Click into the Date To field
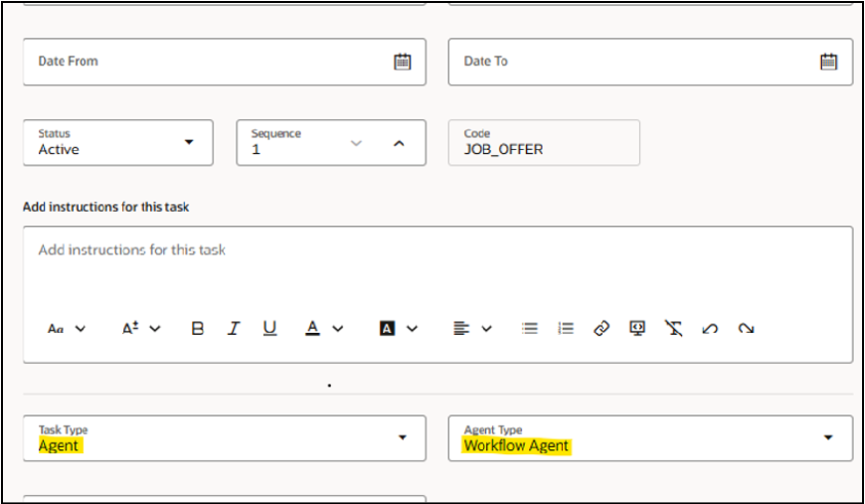This screenshot has height=504, width=865. point(650,62)
